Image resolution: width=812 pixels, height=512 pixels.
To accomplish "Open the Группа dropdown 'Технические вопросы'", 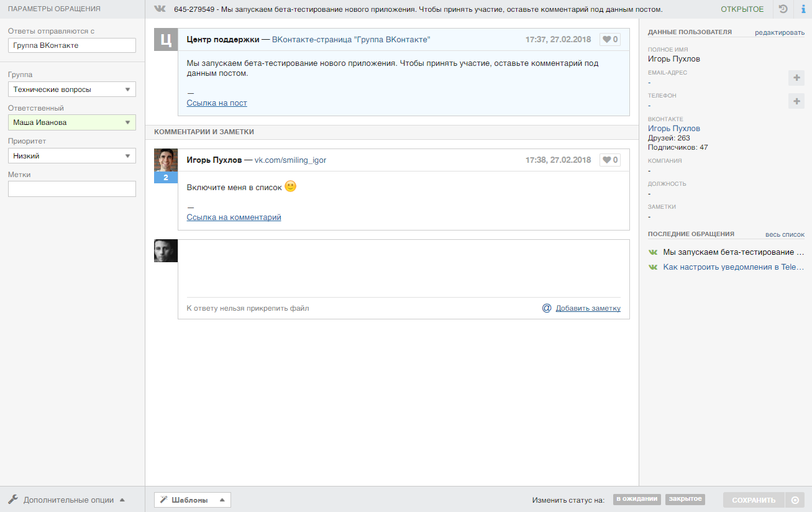I will (x=72, y=89).
